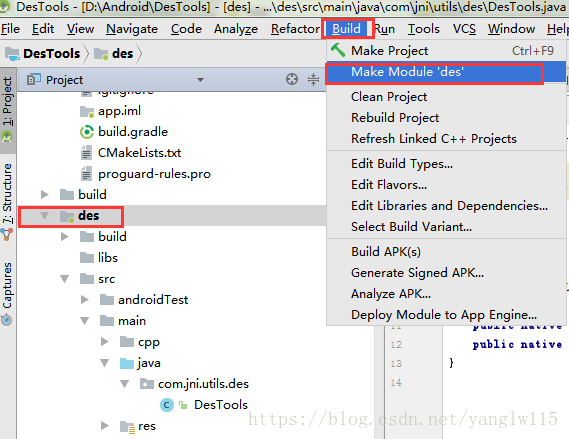Open the Code menu
Screen dimensions: 569x439
[x=186, y=29]
